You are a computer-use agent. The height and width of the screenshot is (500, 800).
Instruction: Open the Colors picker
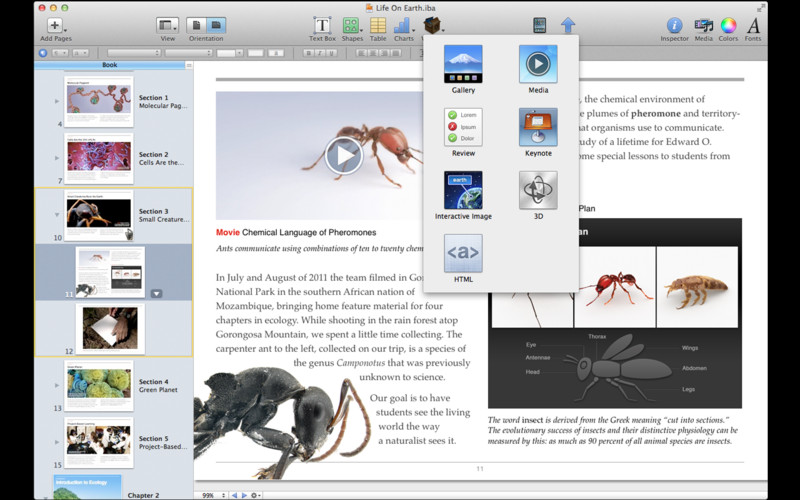pos(729,26)
